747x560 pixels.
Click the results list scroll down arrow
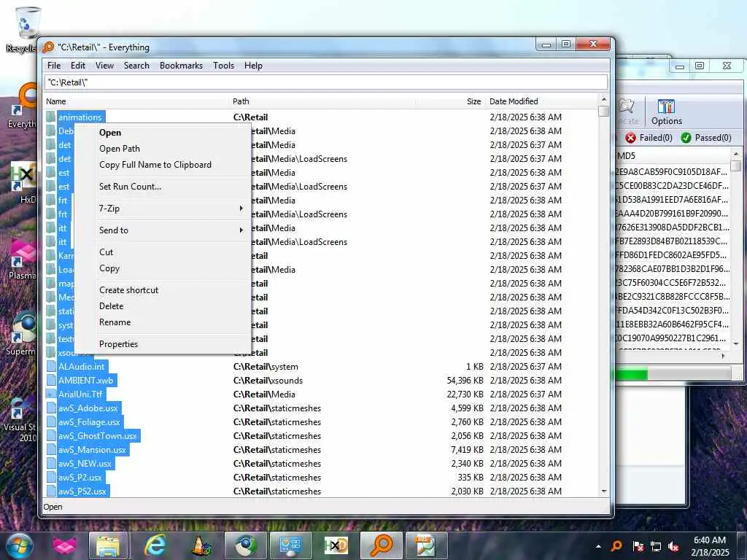[x=603, y=491]
